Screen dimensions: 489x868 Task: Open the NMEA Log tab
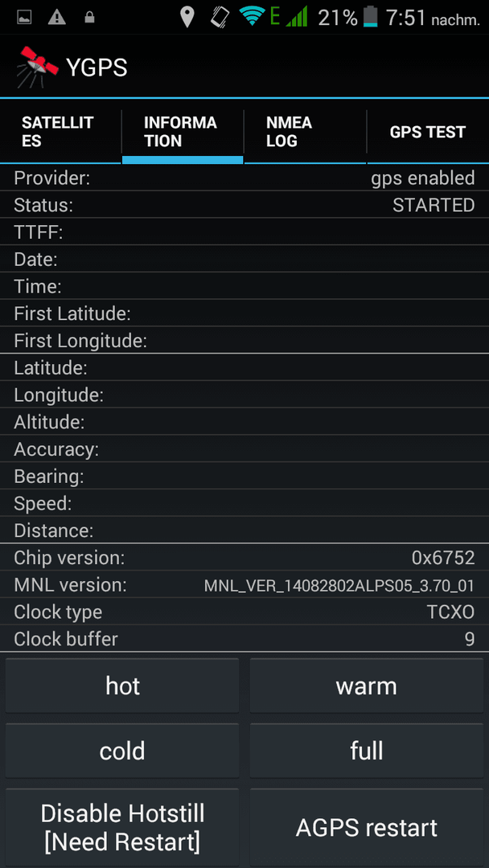(305, 132)
